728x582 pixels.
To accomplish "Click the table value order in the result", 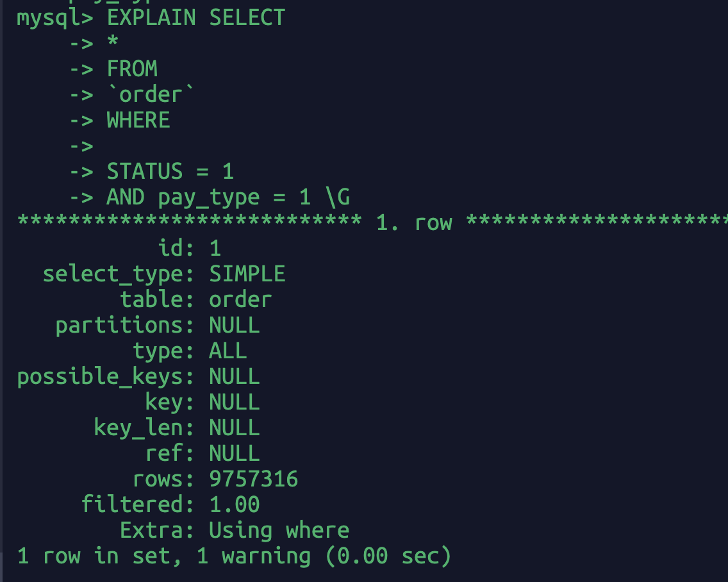I will [240, 299].
